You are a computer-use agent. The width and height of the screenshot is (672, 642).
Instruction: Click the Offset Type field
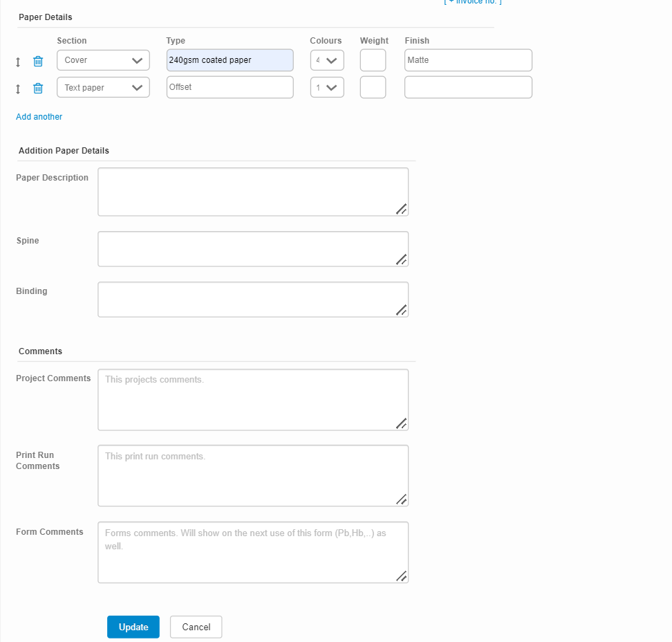coord(230,87)
